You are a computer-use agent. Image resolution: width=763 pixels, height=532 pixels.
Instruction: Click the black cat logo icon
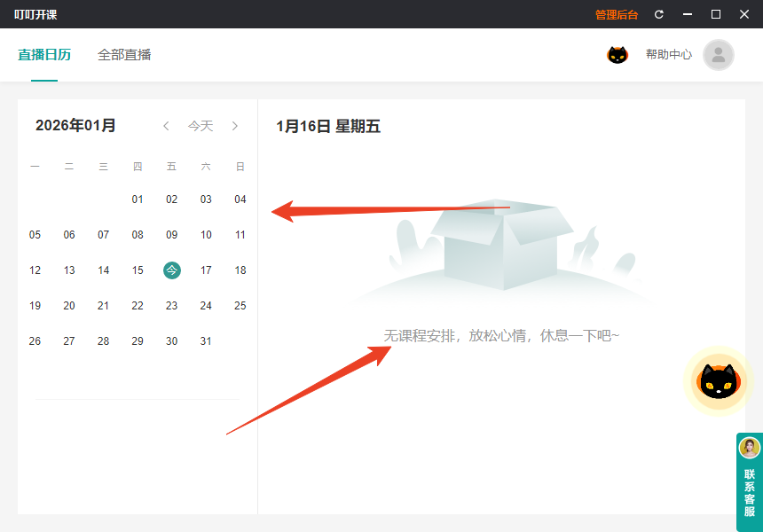[x=617, y=54]
